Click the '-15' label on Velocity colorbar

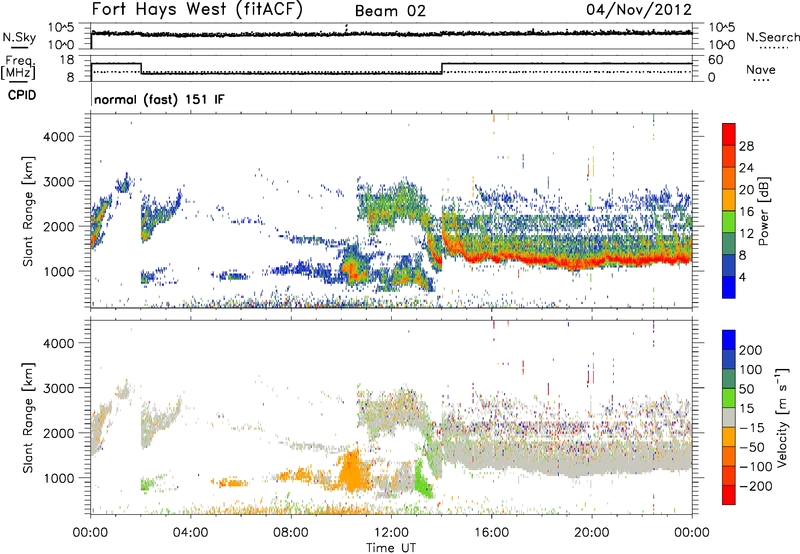pos(752,427)
